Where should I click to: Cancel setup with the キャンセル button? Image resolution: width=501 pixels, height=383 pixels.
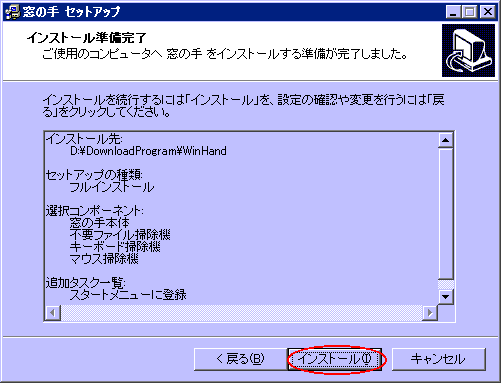click(438, 359)
